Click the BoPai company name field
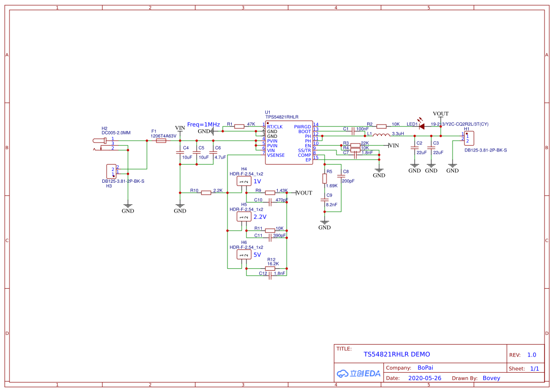 (x=425, y=367)
